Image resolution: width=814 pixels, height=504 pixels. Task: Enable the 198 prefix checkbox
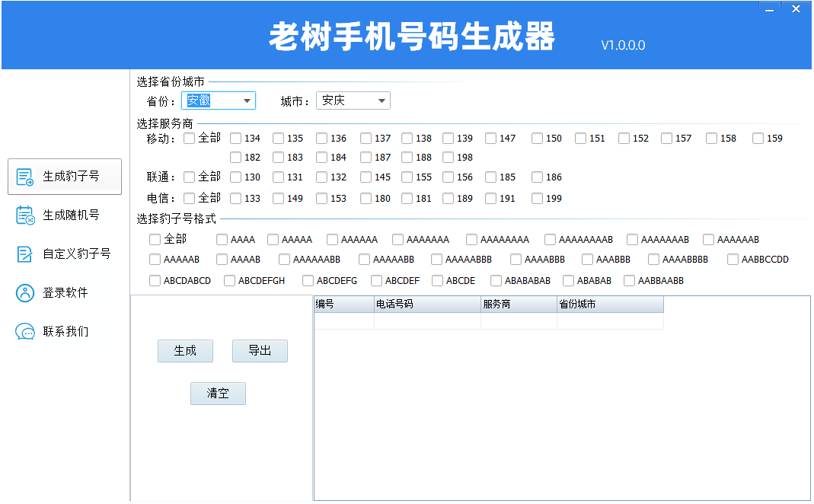(x=448, y=158)
